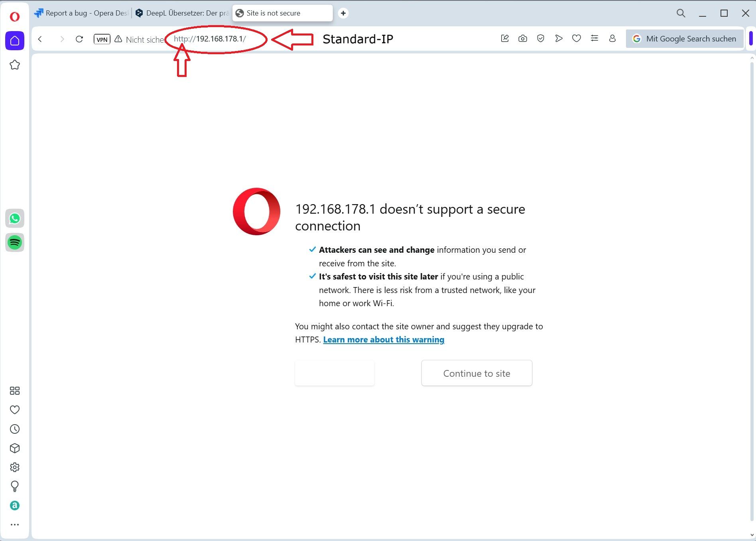
Task: Reload the current page
Action: click(x=79, y=39)
